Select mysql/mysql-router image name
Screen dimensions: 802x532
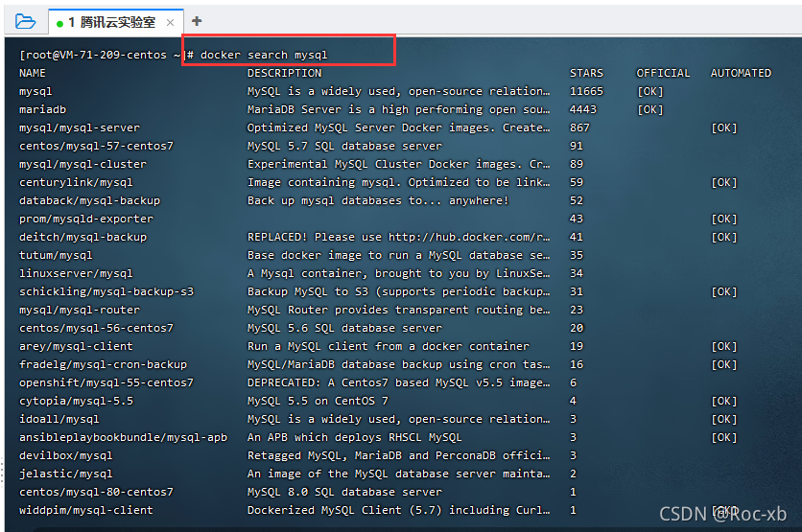tap(80, 310)
